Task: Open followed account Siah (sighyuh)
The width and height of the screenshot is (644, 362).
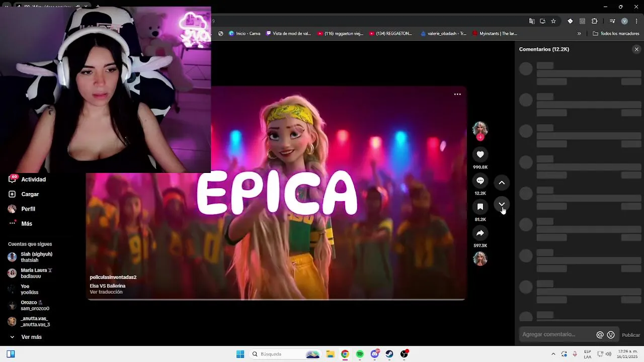Action: (30, 257)
